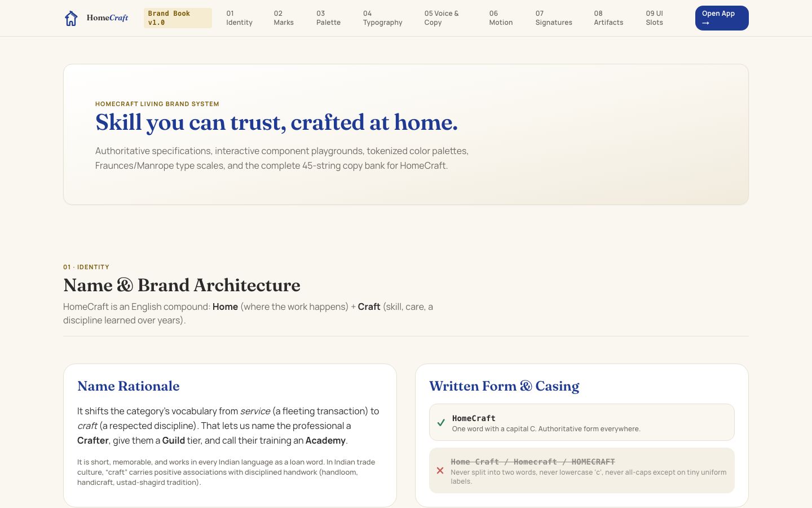Open 03 Palette section
Viewport: 812px width, 508px height.
[328, 18]
